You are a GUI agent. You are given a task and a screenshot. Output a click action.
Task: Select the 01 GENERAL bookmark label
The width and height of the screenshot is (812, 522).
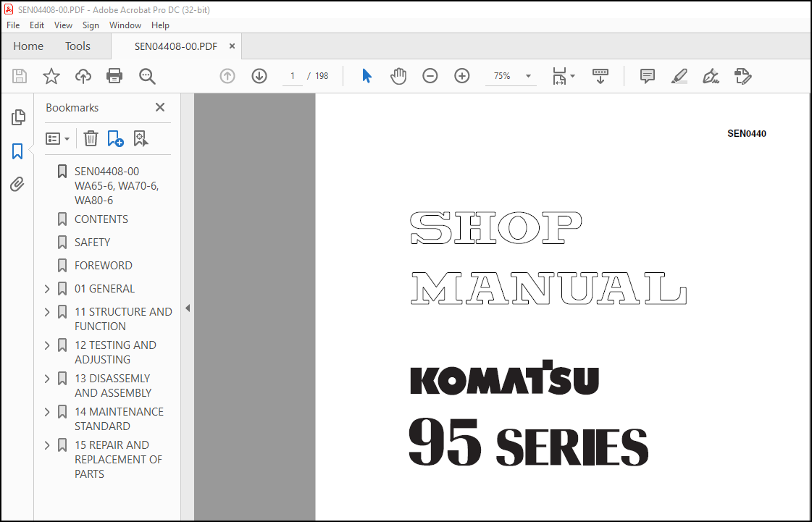[104, 288]
